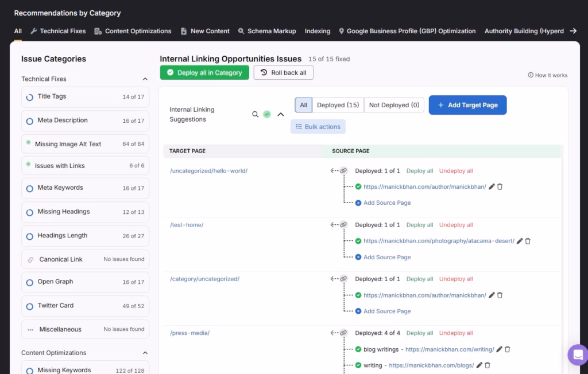
Task: Open the /press-media/ target page link
Action: 189,333
